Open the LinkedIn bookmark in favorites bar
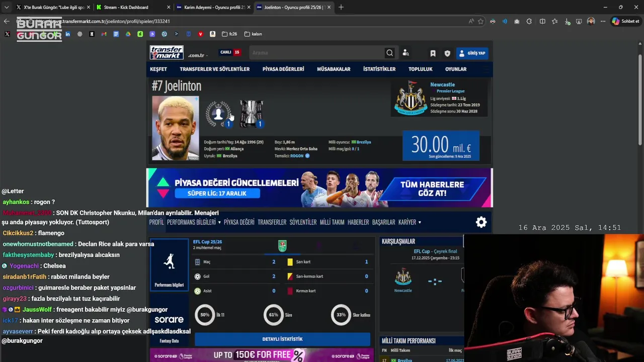Viewport: 644px width, 362px height. tap(67, 34)
